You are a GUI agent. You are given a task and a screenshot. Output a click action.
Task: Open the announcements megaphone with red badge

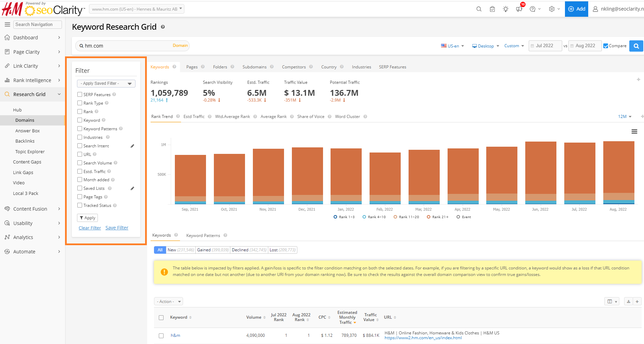coord(519,9)
